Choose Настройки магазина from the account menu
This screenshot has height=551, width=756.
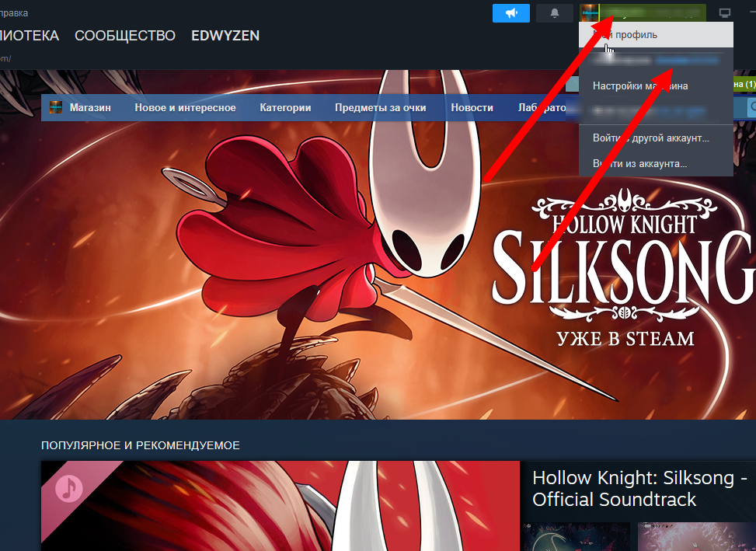coord(656,85)
